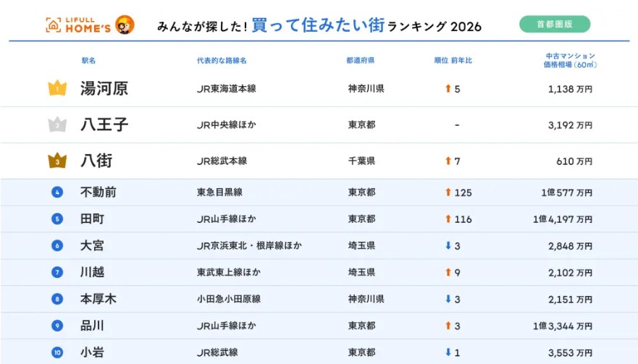
Task: Click line name 東武東上線ほか
Action: coord(229,273)
